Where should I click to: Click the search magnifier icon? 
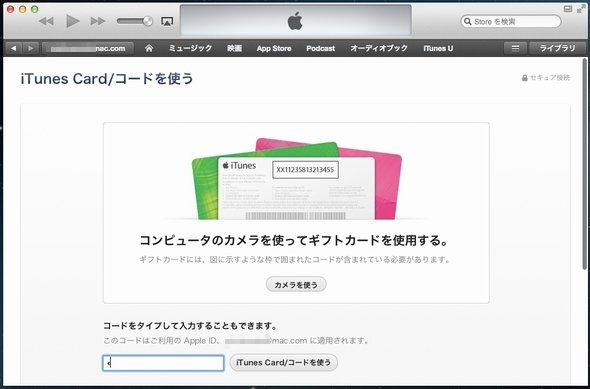tap(467, 21)
